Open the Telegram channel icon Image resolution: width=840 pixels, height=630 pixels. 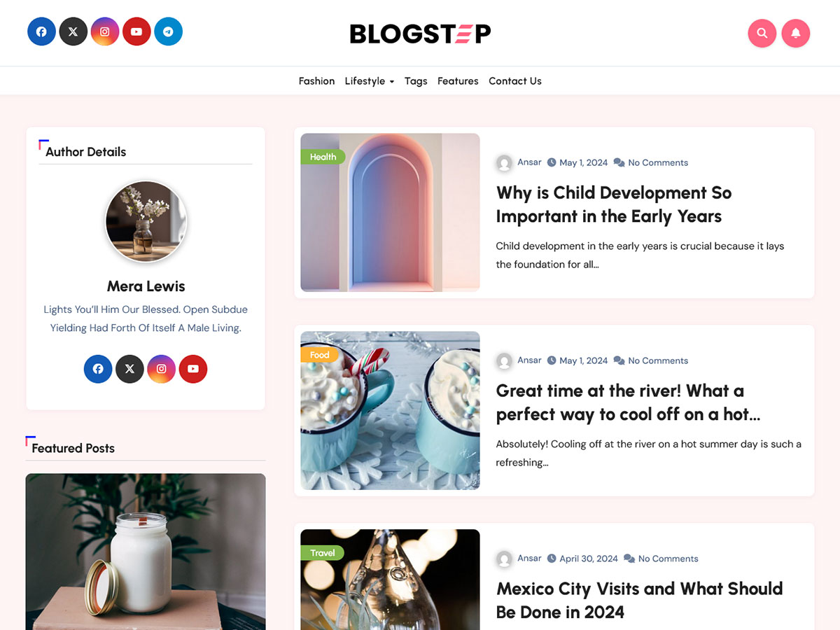pos(168,31)
